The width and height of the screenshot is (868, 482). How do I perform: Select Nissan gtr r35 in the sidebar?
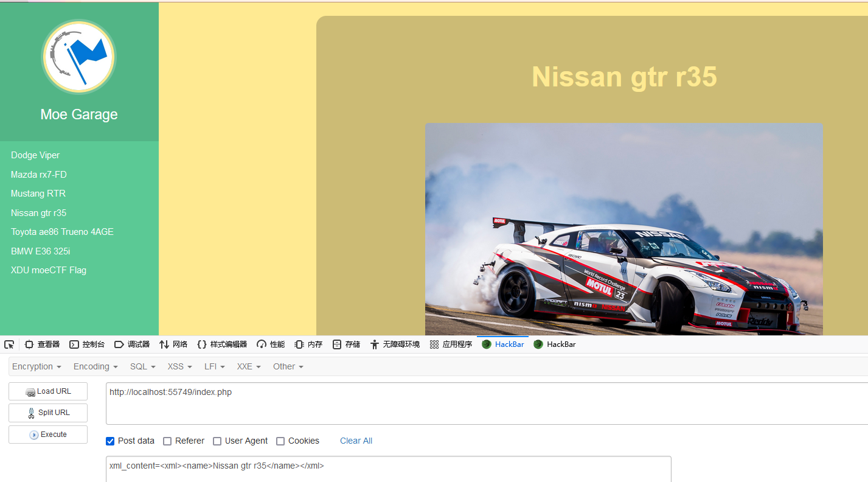coord(39,213)
